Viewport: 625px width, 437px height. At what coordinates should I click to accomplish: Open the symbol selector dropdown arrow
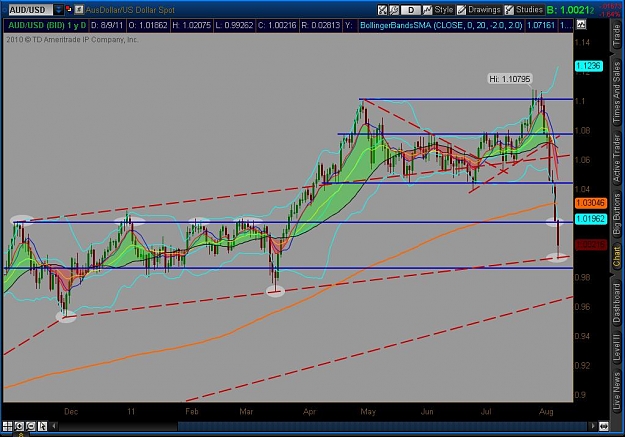[59, 10]
